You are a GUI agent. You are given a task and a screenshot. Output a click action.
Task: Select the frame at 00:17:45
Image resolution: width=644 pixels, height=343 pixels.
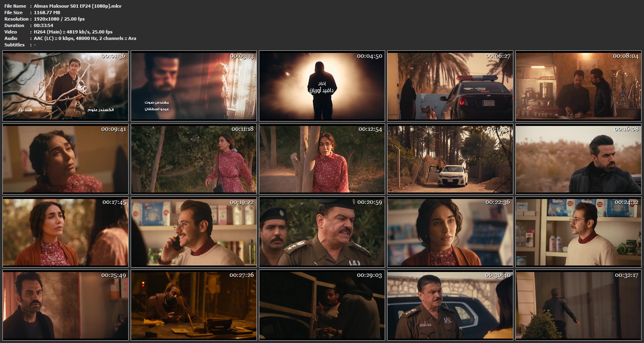tap(65, 232)
